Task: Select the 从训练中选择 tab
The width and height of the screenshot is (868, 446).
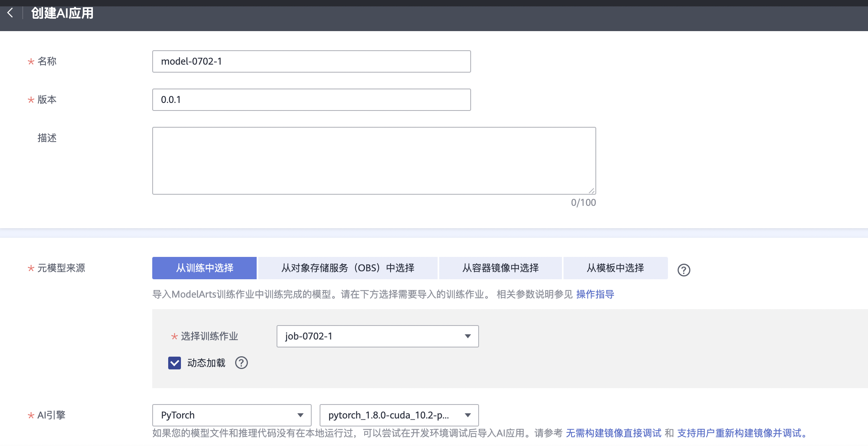Action: [204, 268]
